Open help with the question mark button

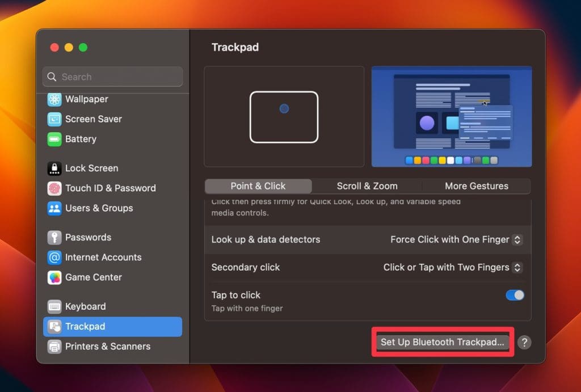point(524,342)
